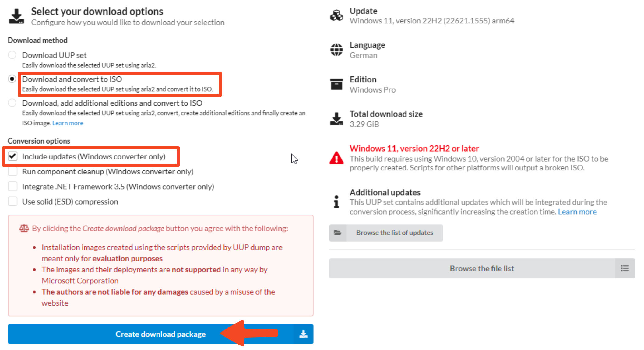The height and width of the screenshot is (350, 644).
Task: Click the cubes icon next to Update
Action: pyautogui.click(x=336, y=16)
